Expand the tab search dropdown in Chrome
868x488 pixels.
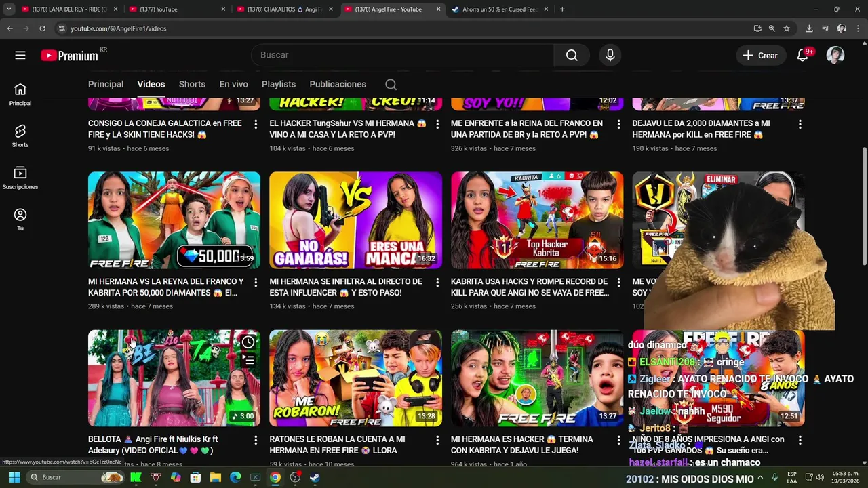9,9
